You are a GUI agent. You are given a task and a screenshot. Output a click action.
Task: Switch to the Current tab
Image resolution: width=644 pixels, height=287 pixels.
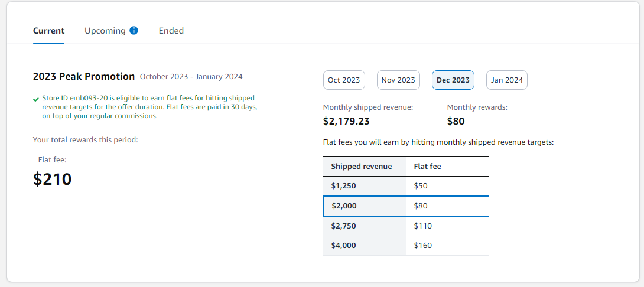[x=48, y=30]
